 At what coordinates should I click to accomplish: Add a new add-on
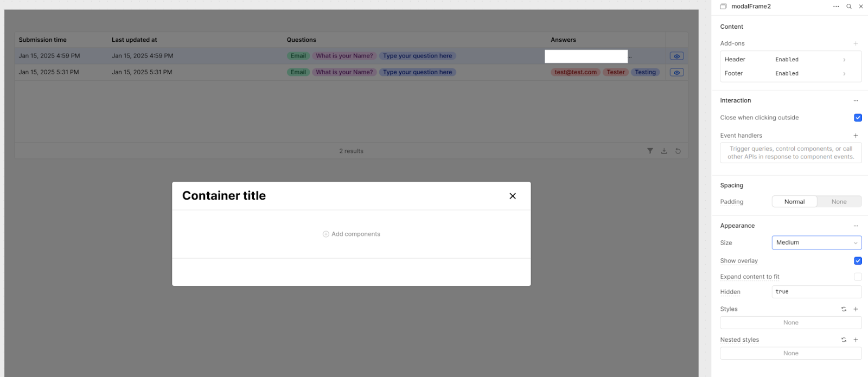pos(856,43)
